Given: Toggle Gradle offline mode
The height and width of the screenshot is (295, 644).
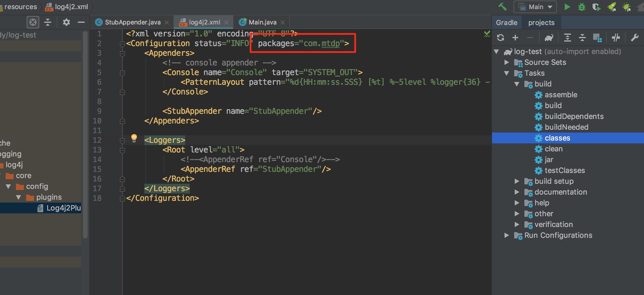Looking at the screenshot, I should [x=616, y=37].
